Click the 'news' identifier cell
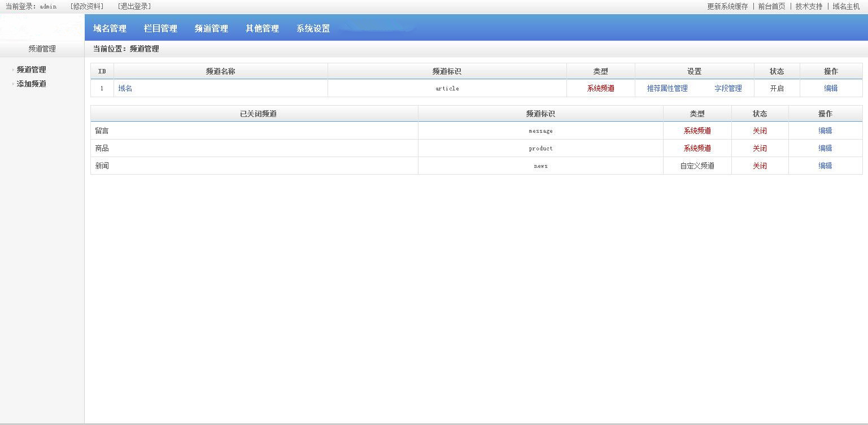This screenshot has height=425, width=868. click(540, 166)
